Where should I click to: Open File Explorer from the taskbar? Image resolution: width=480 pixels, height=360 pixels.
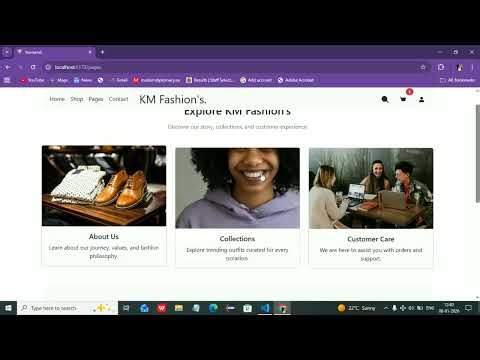coord(179,308)
